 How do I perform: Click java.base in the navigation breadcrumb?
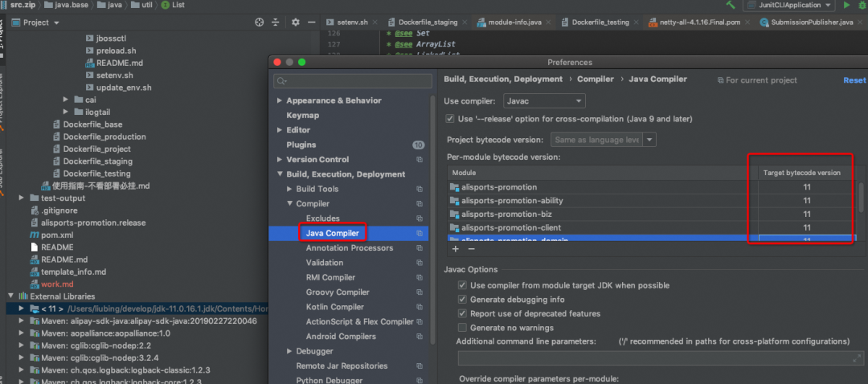point(68,5)
